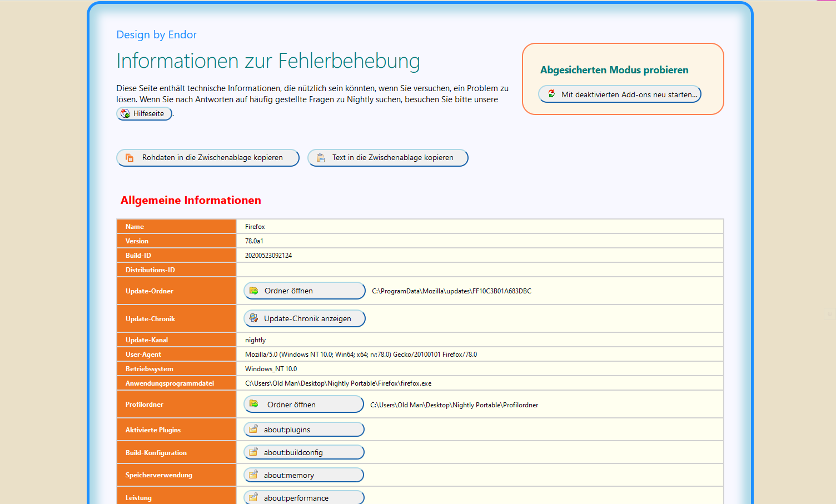Click the Update-Ordner path text
This screenshot has height=504, width=836.
pyautogui.click(x=451, y=291)
